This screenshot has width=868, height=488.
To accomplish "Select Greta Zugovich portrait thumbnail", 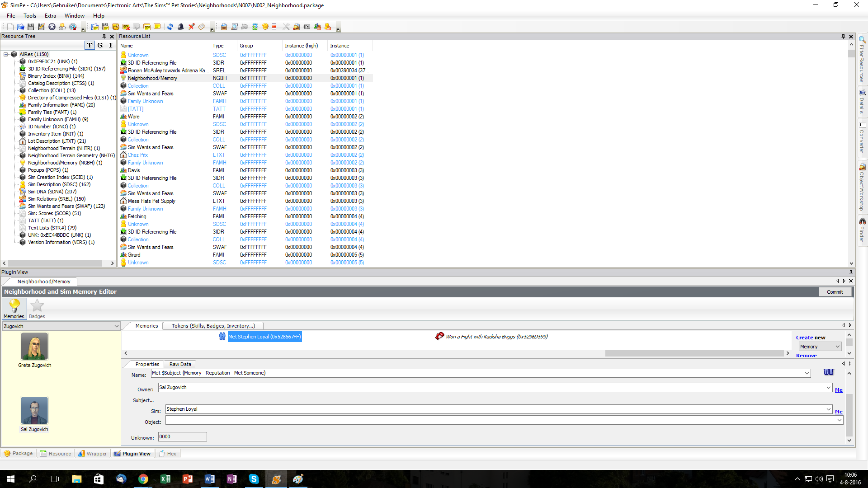I will (x=34, y=347).
